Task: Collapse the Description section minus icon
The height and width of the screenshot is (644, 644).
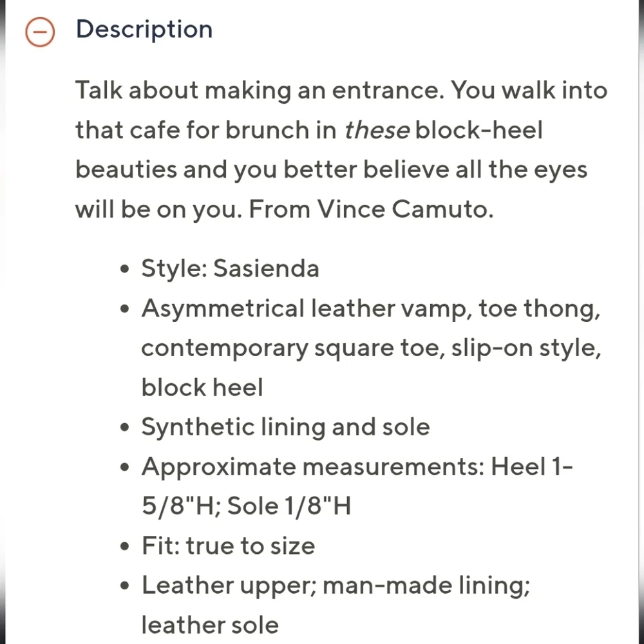Action: [x=39, y=32]
